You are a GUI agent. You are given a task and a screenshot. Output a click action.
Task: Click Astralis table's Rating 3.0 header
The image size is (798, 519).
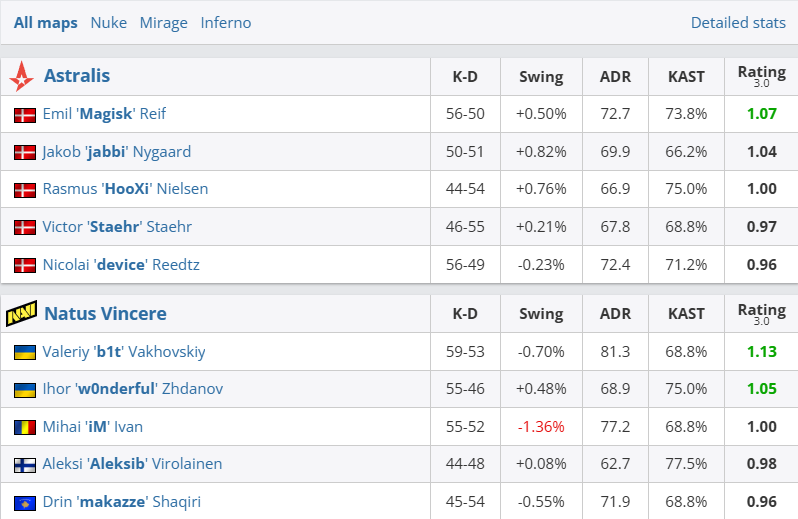tap(761, 76)
